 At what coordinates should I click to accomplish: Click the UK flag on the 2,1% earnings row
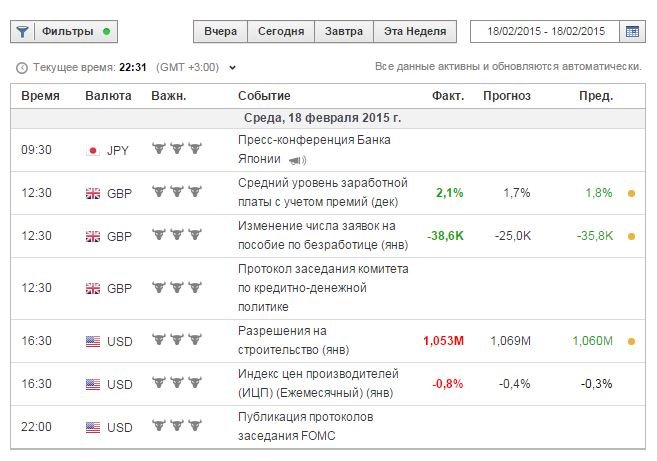pos(93,193)
